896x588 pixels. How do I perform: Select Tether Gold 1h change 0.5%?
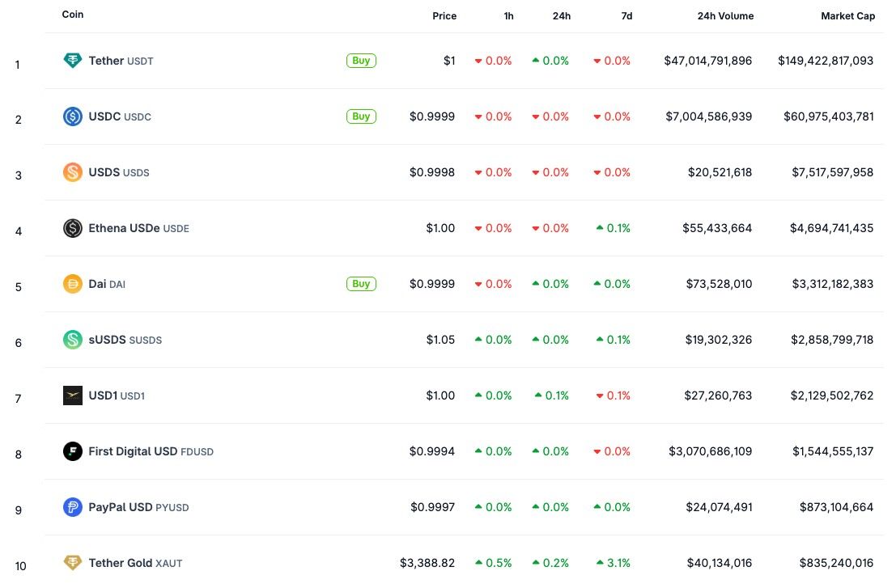coord(493,563)
